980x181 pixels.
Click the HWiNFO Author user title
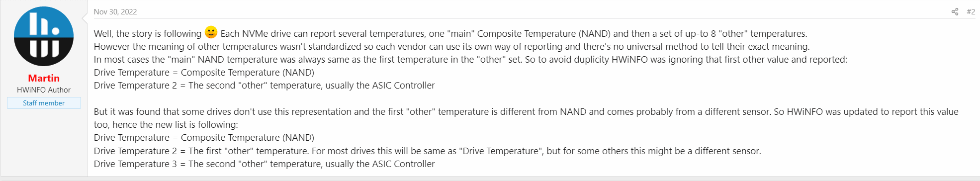[x=44, y=90]
